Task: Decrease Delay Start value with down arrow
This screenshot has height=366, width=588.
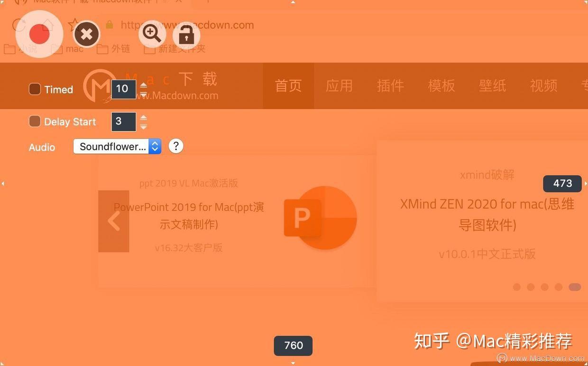Action: [x=144, y=127]
